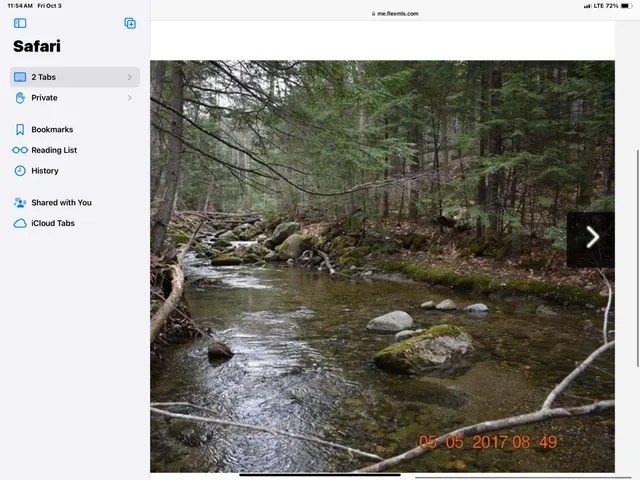Viewport: 640px width, 480px height.
Task: Click the lock icon in address bar
Action: pyautogui.click(x=373, y=13)
